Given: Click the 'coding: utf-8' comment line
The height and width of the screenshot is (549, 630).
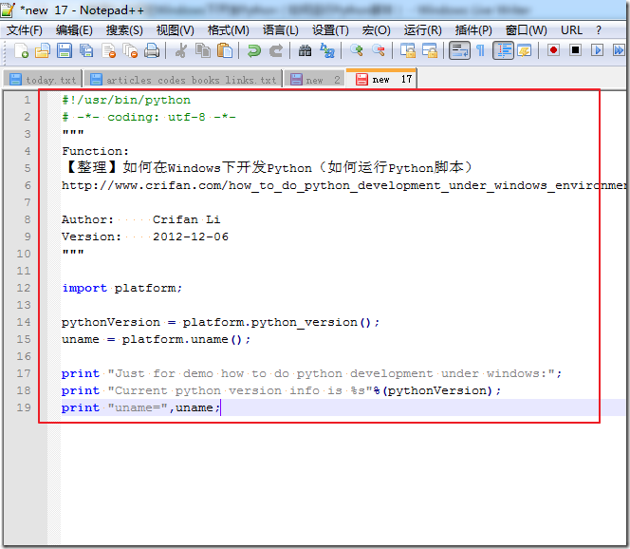Looking at the screenshot, I should 149,117.
